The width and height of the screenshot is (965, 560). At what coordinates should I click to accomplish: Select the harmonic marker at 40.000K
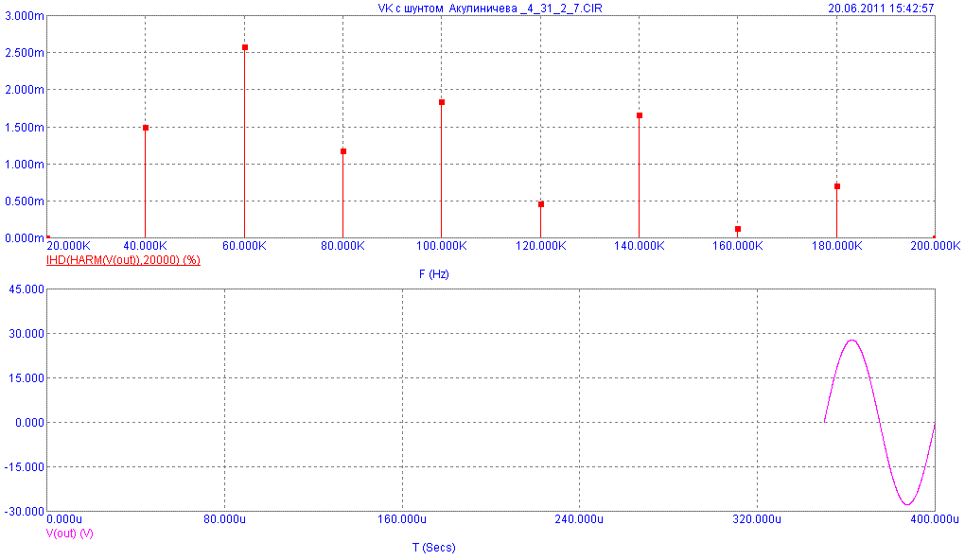(146, 128)
